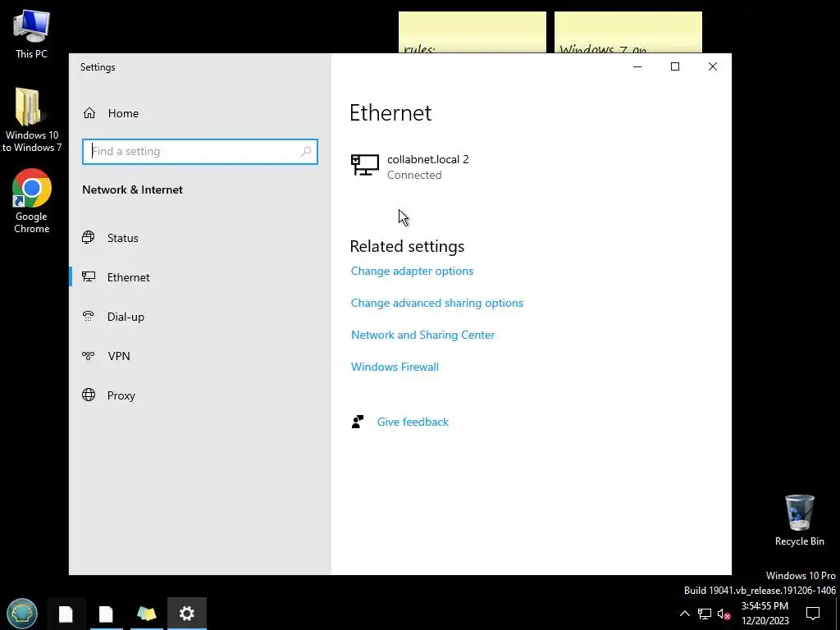Open This PC desktop icon
The image size is (840, 630).
[32, 34]
